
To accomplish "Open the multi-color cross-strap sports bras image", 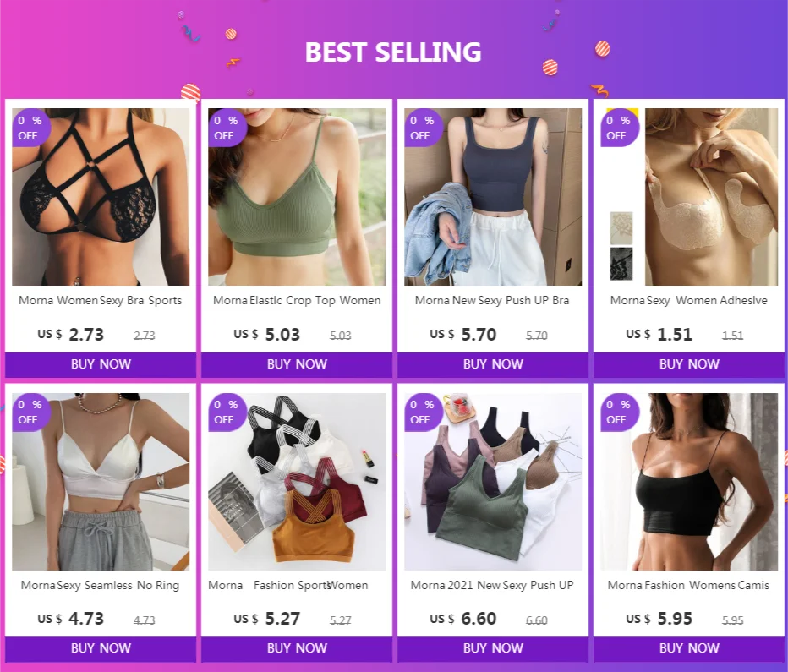I will (x=297, y=482).
